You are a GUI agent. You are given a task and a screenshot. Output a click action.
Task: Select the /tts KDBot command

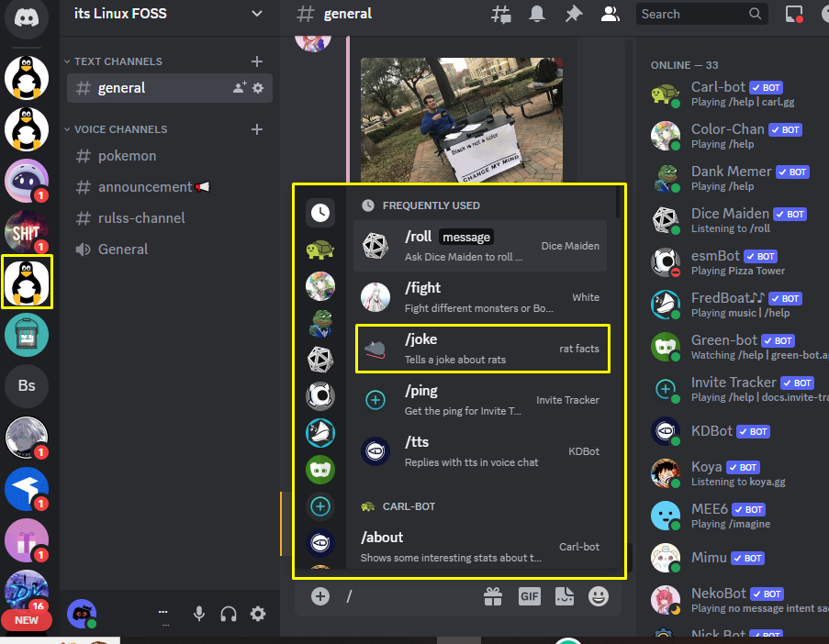pos(480,451)
